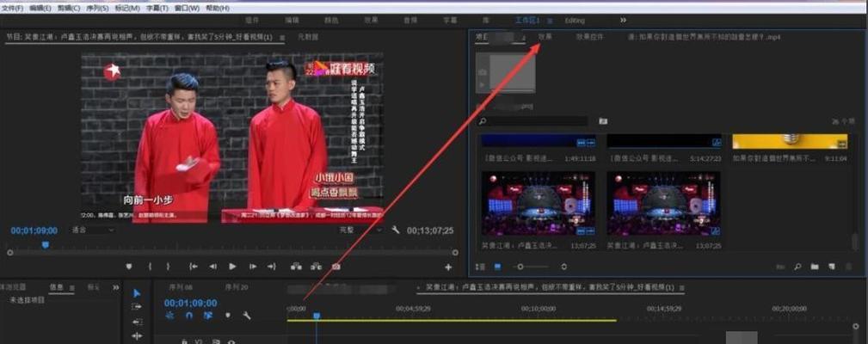Toggle lock on the V2 track
The image size is (868, 344).
click(x=184, y=341)
